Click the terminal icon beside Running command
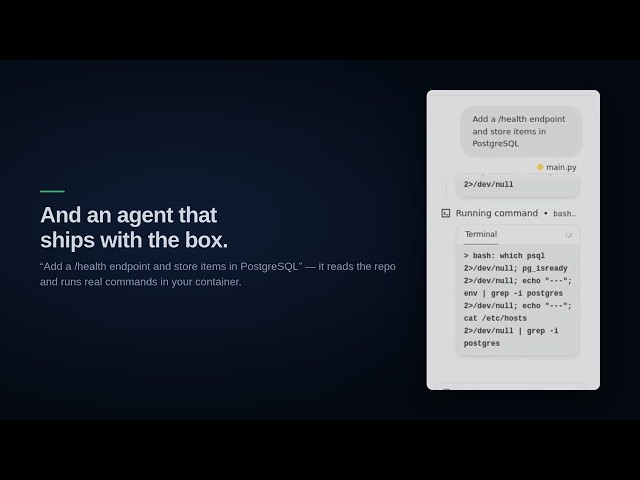 coord(446,213)
